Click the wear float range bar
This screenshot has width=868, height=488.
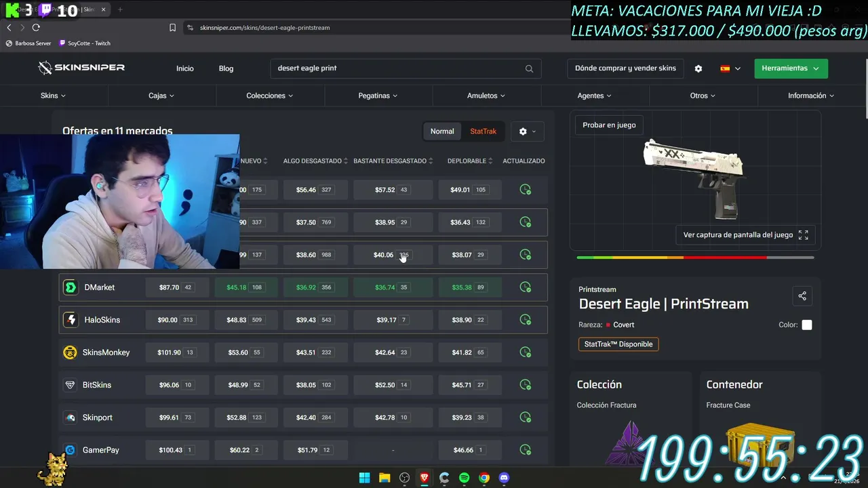(695, 258)
